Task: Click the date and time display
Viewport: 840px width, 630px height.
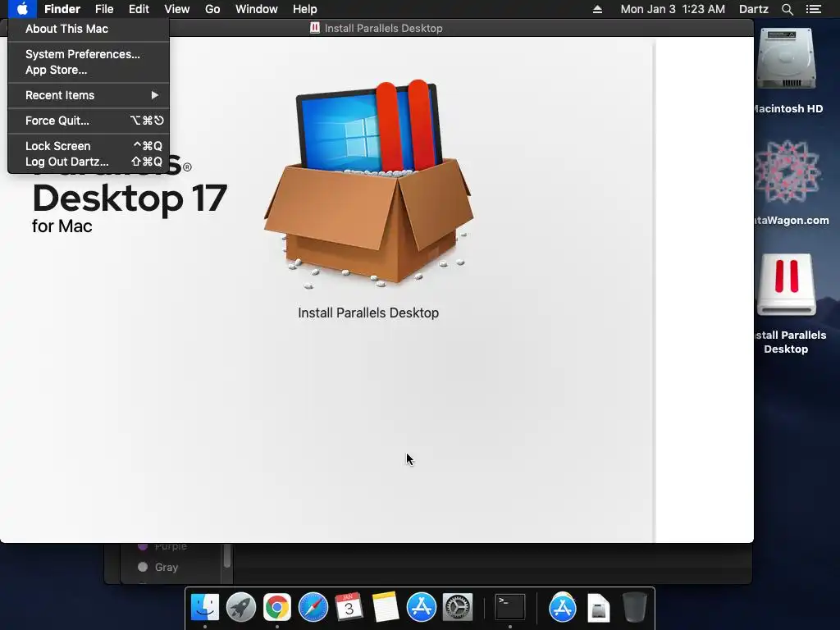Action: point(673,9)
